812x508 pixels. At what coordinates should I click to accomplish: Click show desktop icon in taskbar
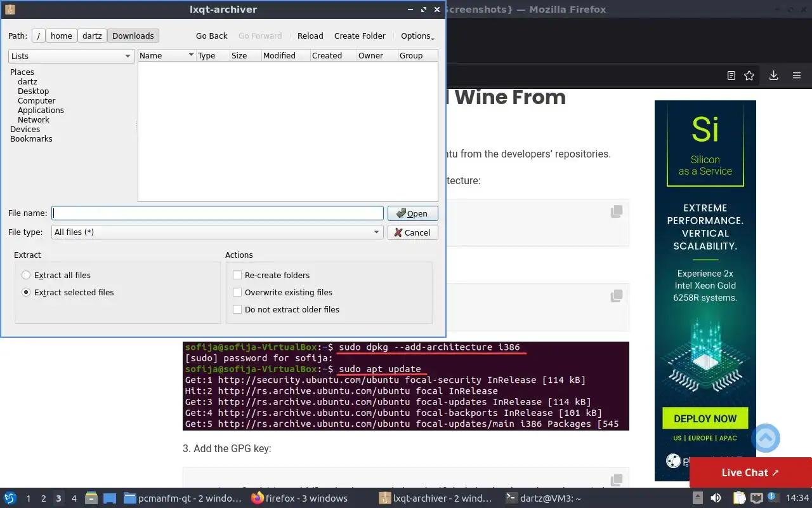tap(109, 498)
